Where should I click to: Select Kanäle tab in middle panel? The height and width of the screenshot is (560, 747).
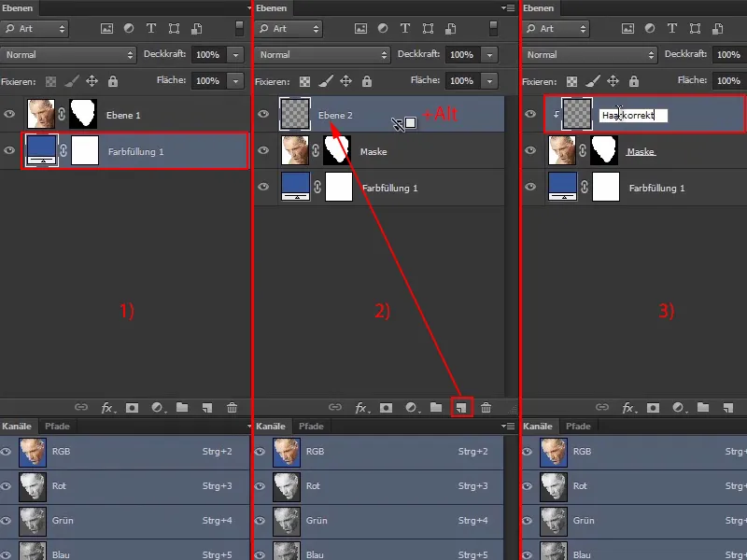pyautogui.click(x=271, y=427)
